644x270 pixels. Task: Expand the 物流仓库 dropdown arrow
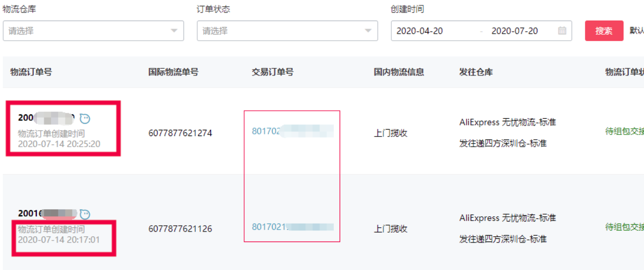[174, 31]
